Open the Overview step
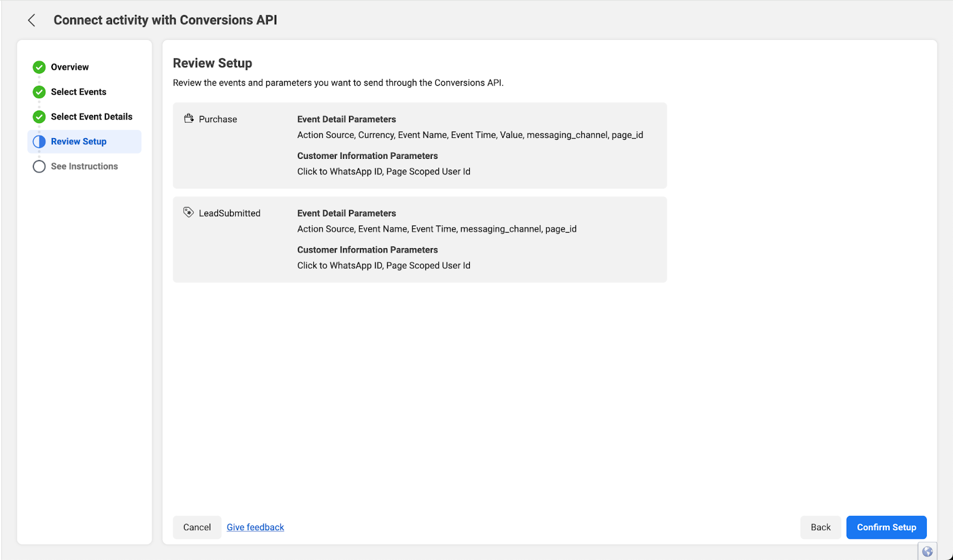953x560 pixels. 70,67
